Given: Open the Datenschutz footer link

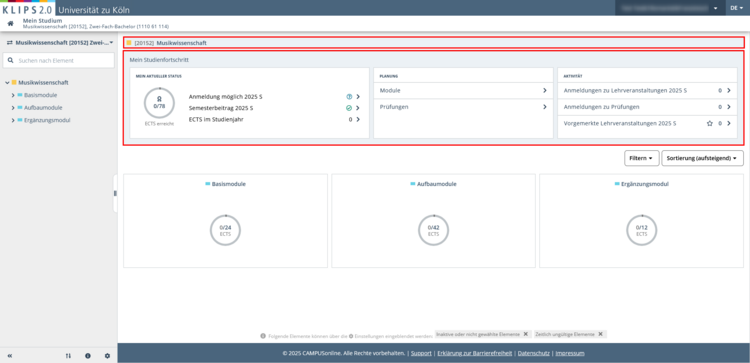Looking at the screenshot, I should coord(534,353).
